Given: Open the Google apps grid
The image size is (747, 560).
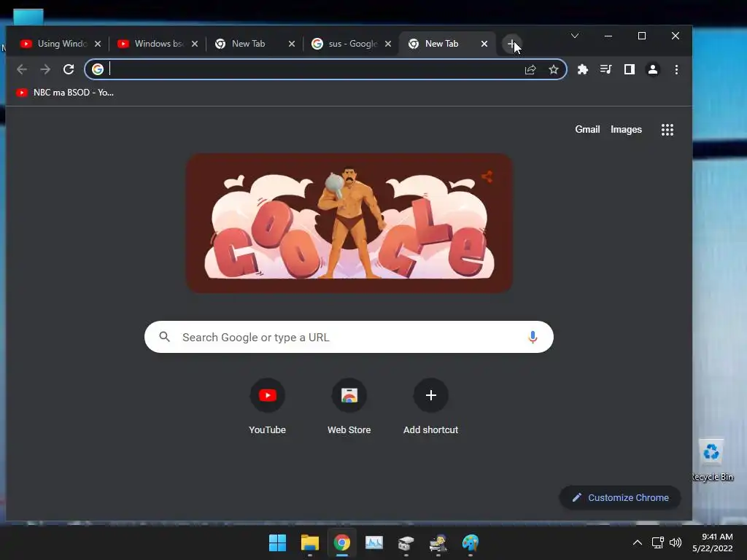Looking at the screenshot, I should [667, 130].
